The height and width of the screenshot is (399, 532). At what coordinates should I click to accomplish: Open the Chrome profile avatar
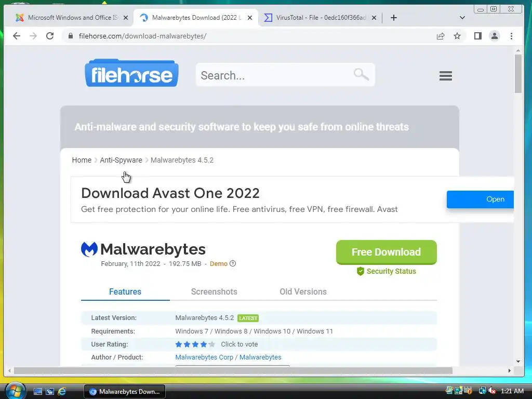click(x=495, y=36)
